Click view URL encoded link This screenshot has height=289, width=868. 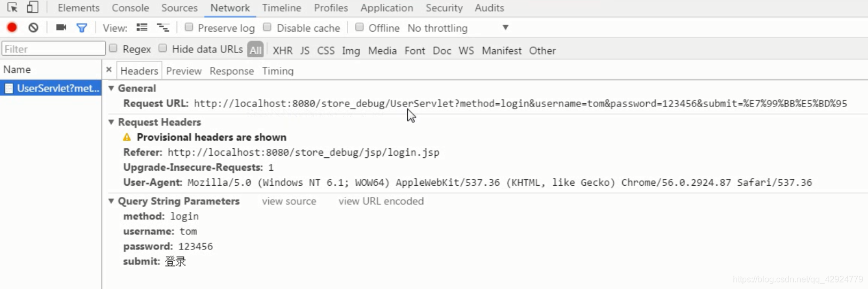(x=381, y=201)
